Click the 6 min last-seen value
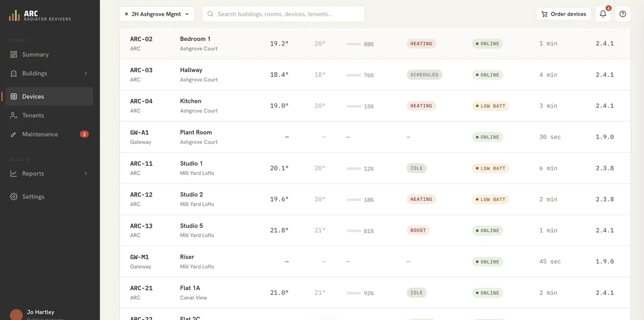Viewport: 644px width, 320px height. click(x=548, y=168)
